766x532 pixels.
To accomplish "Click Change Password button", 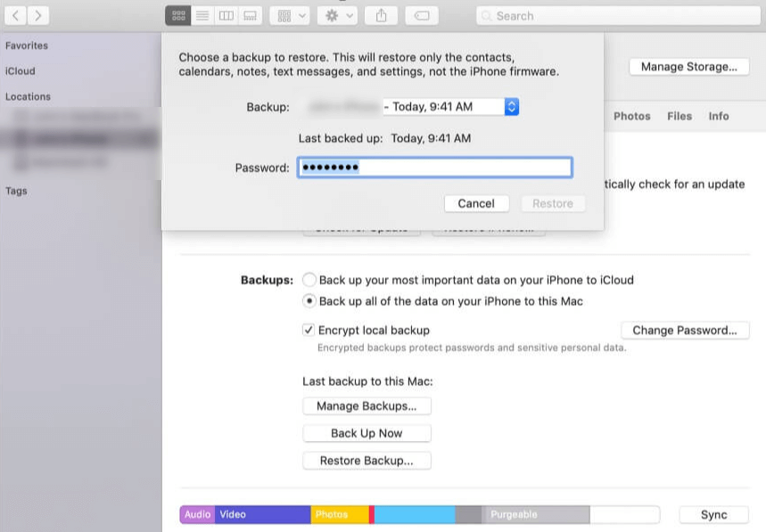I will point(685,331).
